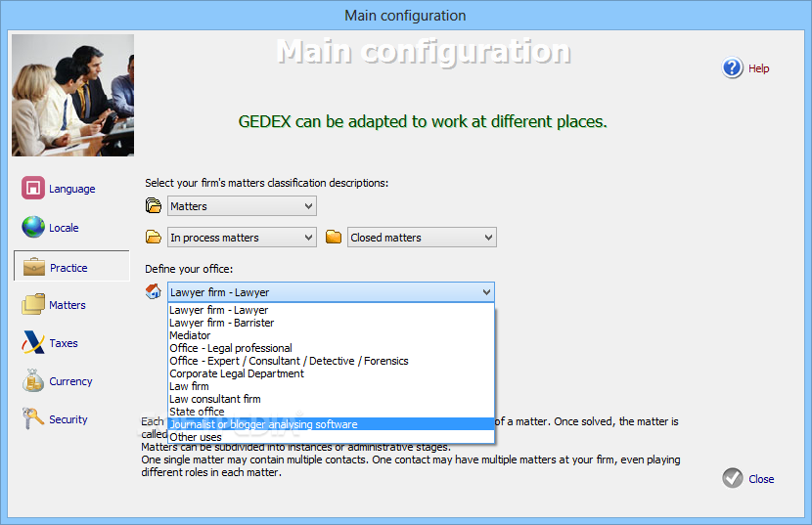Open the In process matters dropdown
This screenshot has height=525, width=812.
pos(242,238)
